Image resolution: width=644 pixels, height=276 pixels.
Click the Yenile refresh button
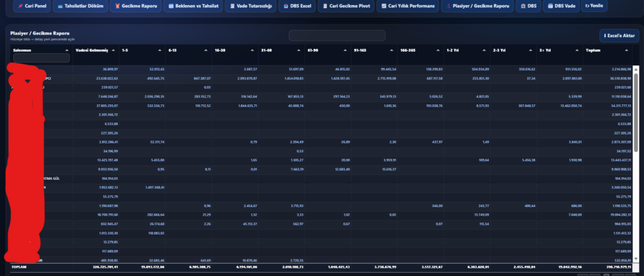[x=594, y=6]
